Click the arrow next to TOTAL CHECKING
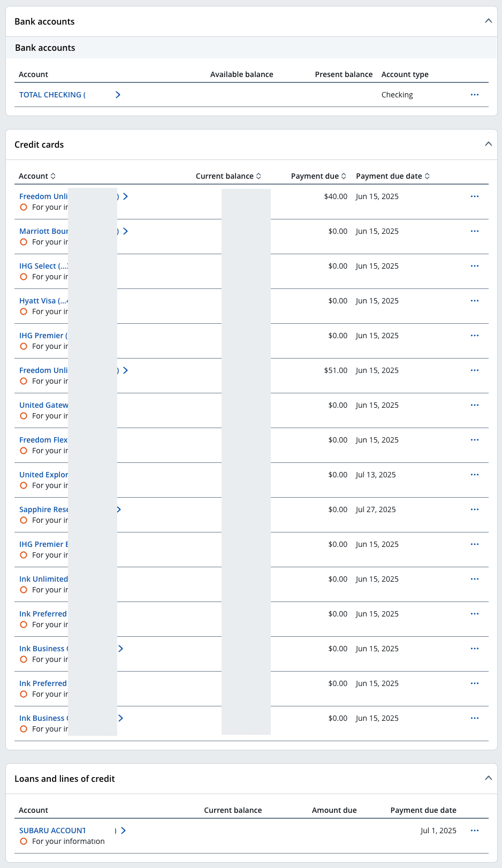The height and width of the screenshot is (868, 502). pos(118,95)
